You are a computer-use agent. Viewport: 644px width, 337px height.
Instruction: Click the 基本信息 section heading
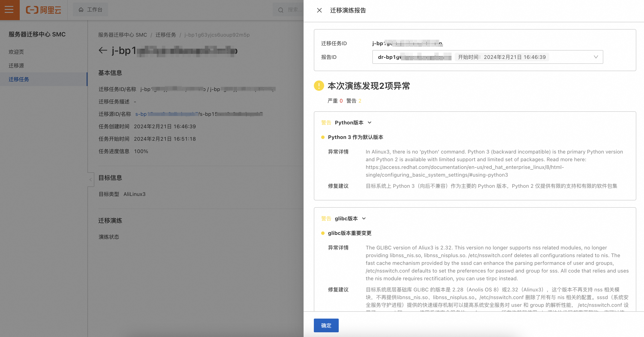(x=110, y=73)
